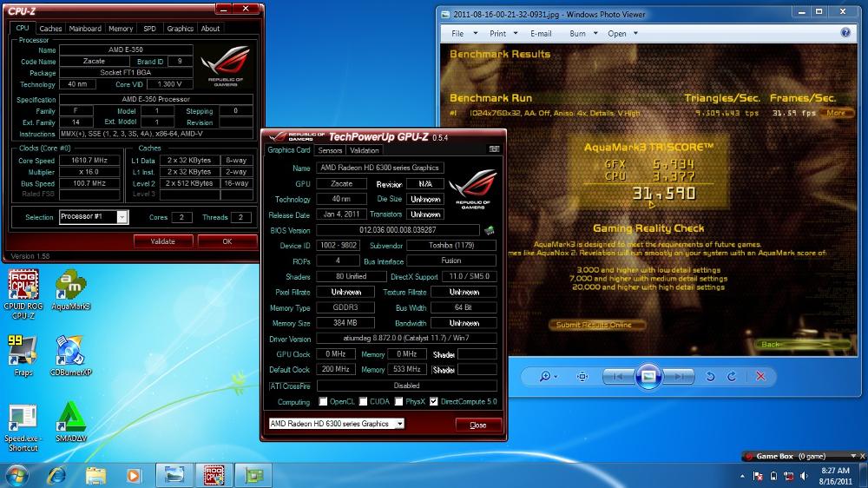Screen dimensions: 868x488
Task: Click the Driver Version field in GPU-Z
Action: pyautogui.click(x=406, y=338)
